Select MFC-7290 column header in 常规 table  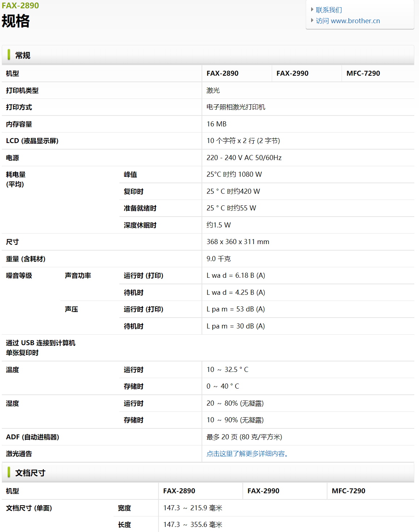[x=363, y=73]
